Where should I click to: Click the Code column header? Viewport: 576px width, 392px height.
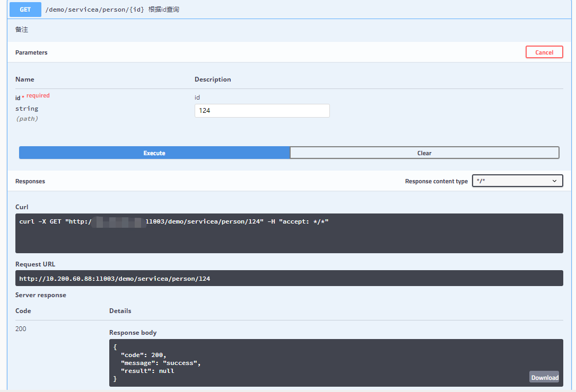click(23, 311)
